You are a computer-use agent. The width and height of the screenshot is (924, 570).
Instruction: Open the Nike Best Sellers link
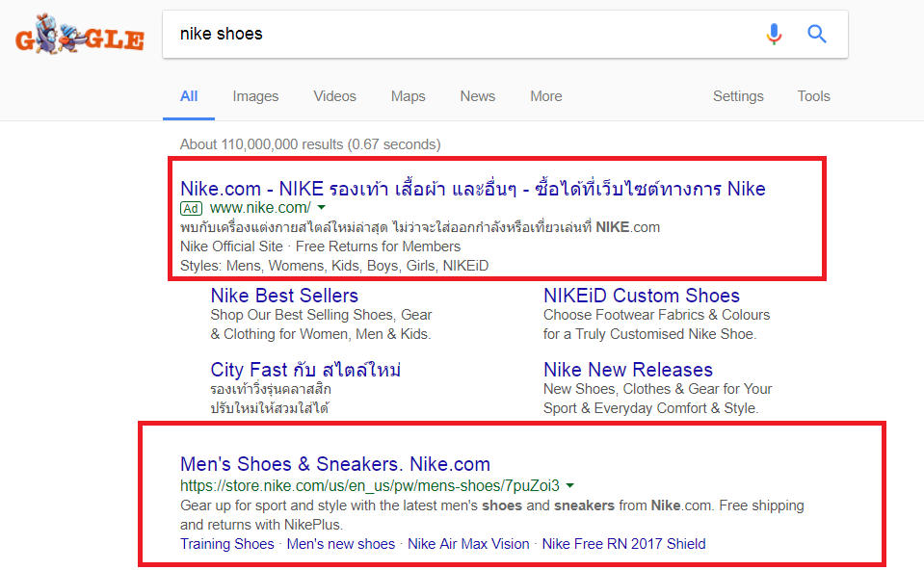point(284,296)
